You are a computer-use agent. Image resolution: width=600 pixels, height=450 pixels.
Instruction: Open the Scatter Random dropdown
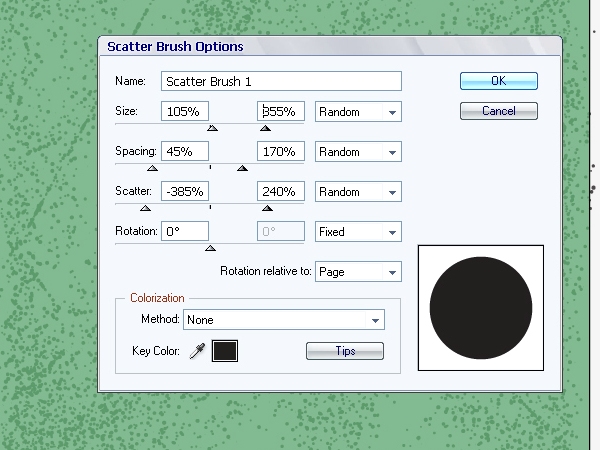coord(358,191)
